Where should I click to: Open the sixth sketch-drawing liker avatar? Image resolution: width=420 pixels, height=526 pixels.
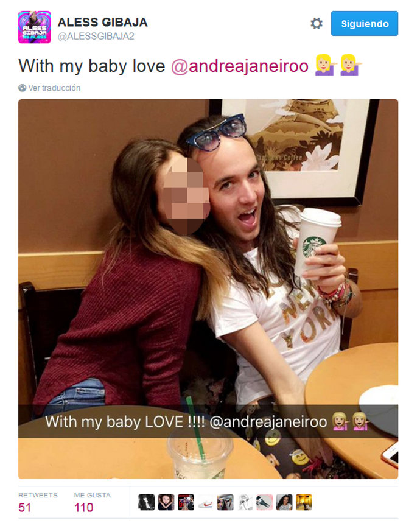(x=245, y=502)
